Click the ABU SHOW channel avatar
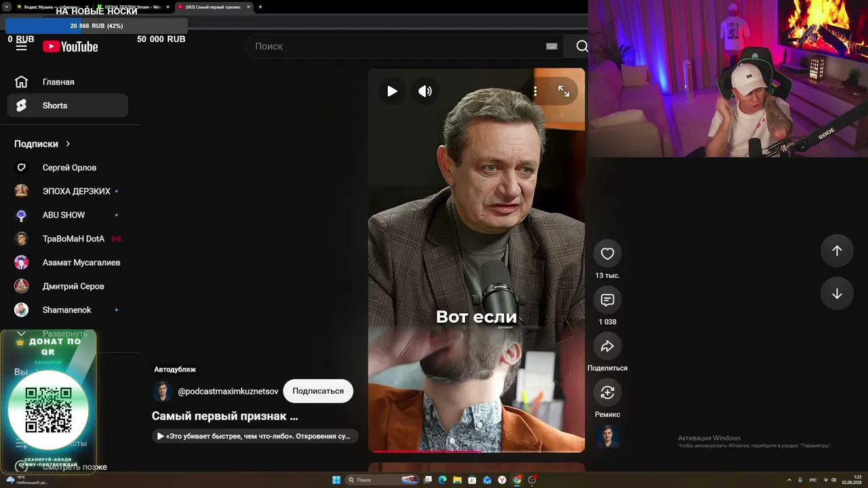The height and width of the screenshot is (488, 868). pos(22,215)
